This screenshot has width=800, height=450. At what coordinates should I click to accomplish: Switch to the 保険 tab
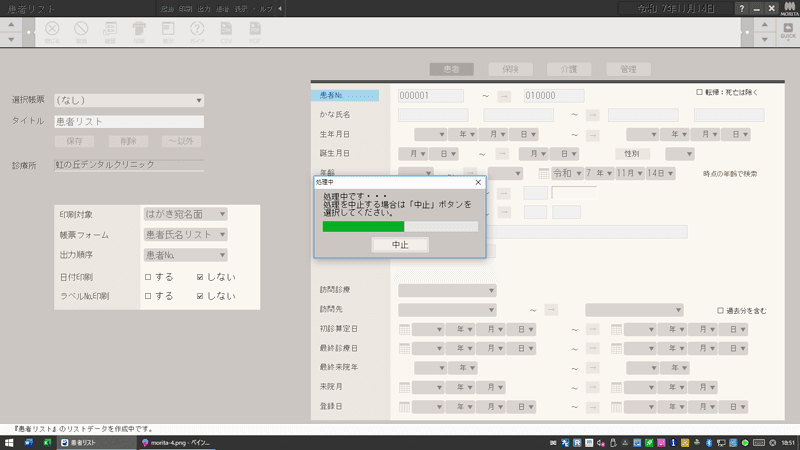click(x=510, y=69)
